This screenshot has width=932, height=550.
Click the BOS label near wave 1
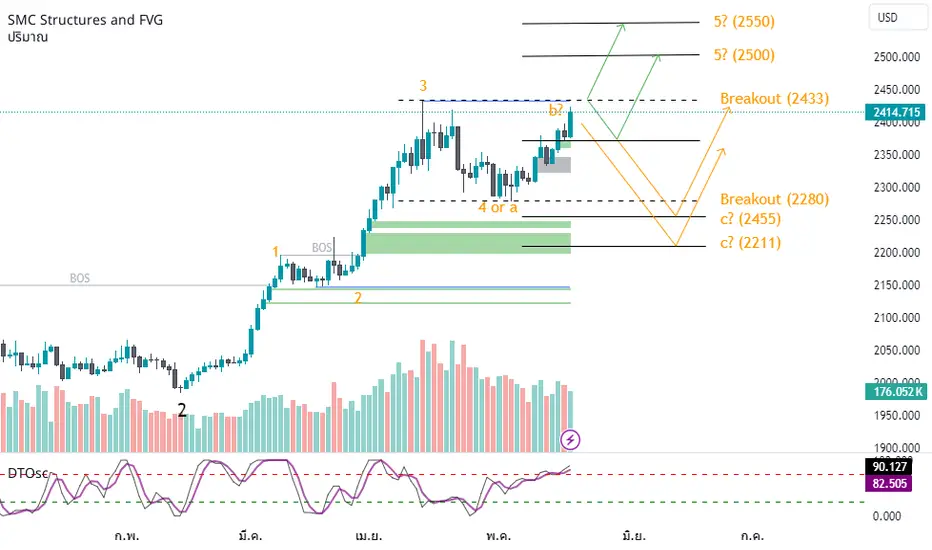tap(322, 247)
